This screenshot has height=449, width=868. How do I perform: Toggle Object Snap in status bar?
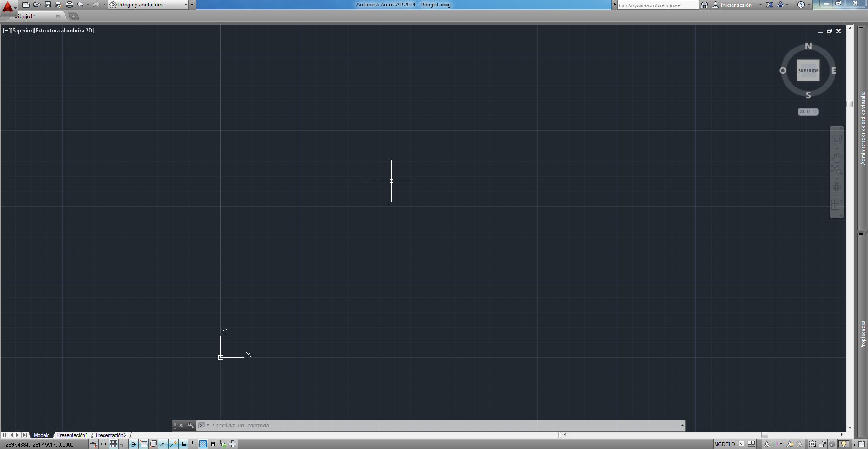143,444
